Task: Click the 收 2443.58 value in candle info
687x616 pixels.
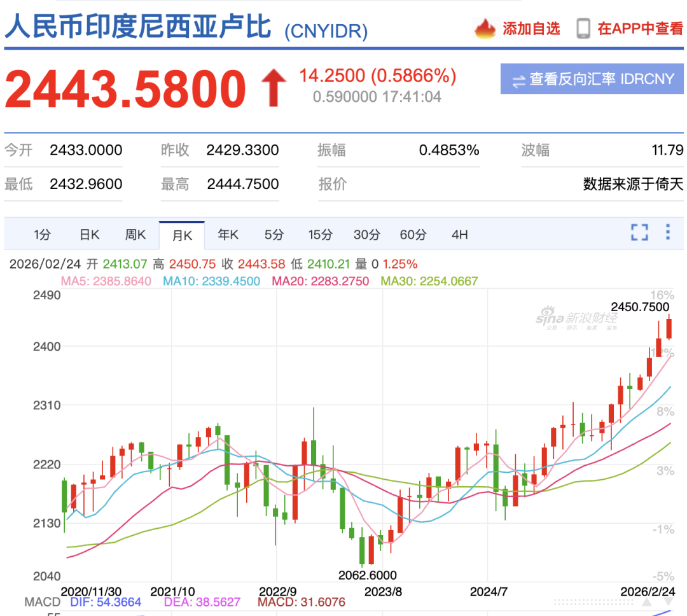Action: (x=253, y=264)
